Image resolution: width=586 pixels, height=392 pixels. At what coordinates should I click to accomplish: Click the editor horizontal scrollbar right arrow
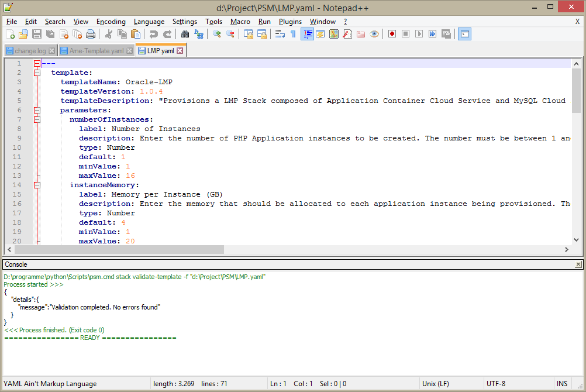coord(567,249)
